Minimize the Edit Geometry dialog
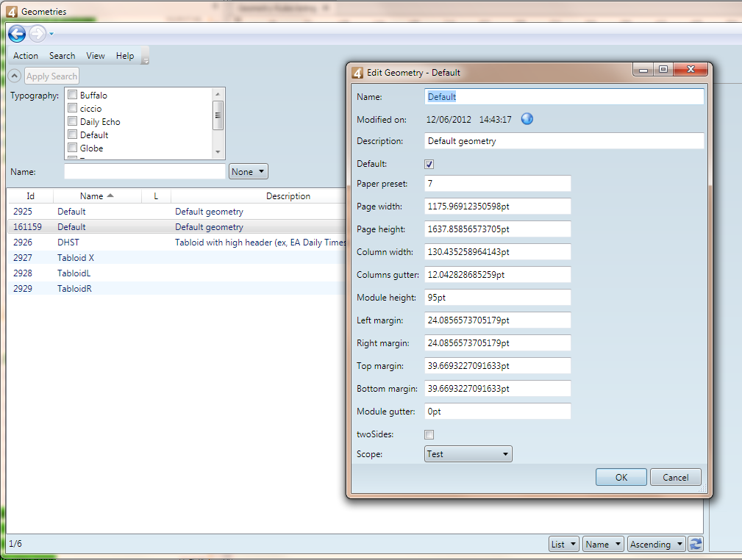The height and width of the screenshot is (560, 742). [x=643, y=70]
